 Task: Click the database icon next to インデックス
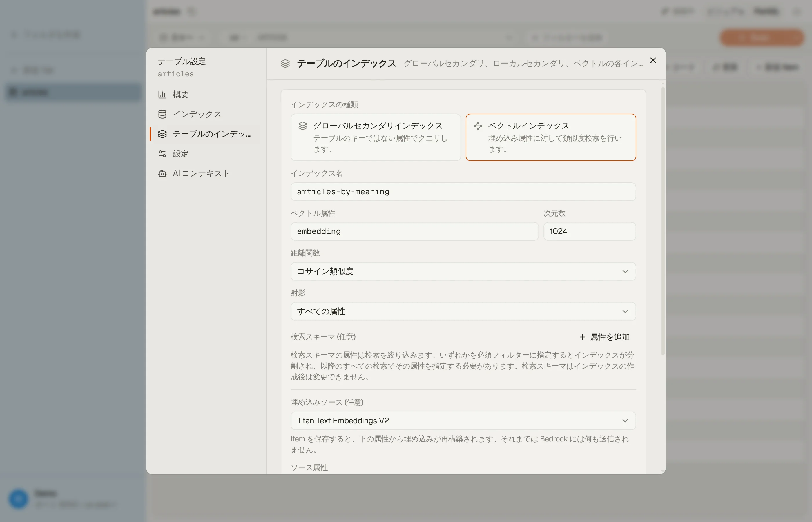pos(162,114)
